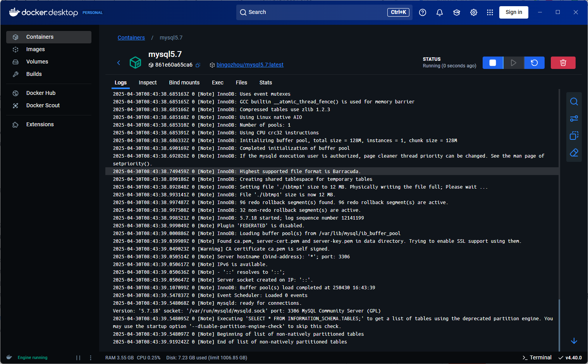Click the Barracuda file format log line

pyautogui.click(x=332, y=172)
